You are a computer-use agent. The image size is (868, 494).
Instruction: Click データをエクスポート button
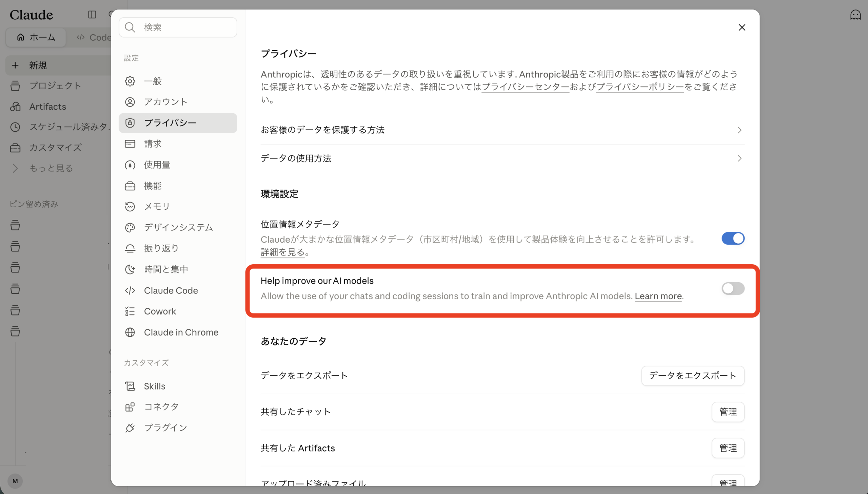(692, 376)
